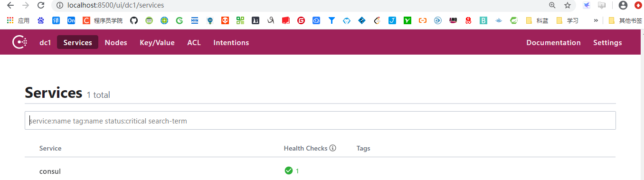644x180 pixels.
Task: Go back with the back arrow
Action: pyautogui.click(x=10, y=5)
